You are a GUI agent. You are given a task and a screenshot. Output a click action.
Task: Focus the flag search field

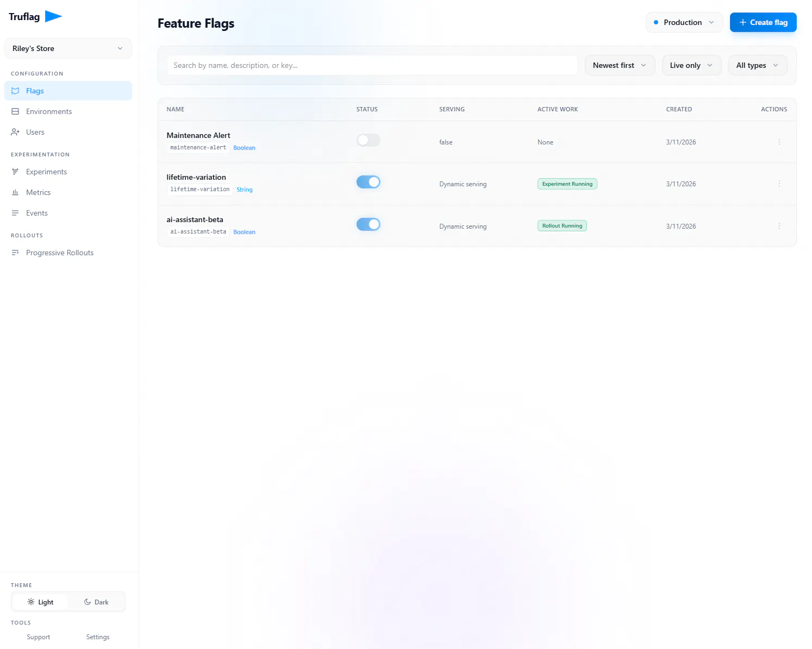pos(372,65)
